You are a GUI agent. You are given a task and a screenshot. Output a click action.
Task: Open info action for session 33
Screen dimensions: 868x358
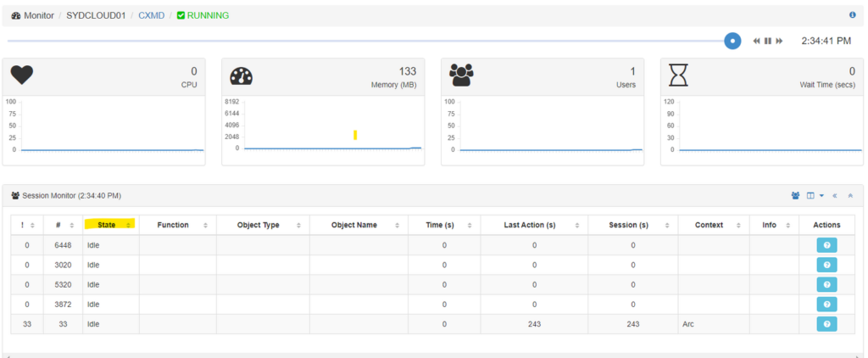point(826,324)
